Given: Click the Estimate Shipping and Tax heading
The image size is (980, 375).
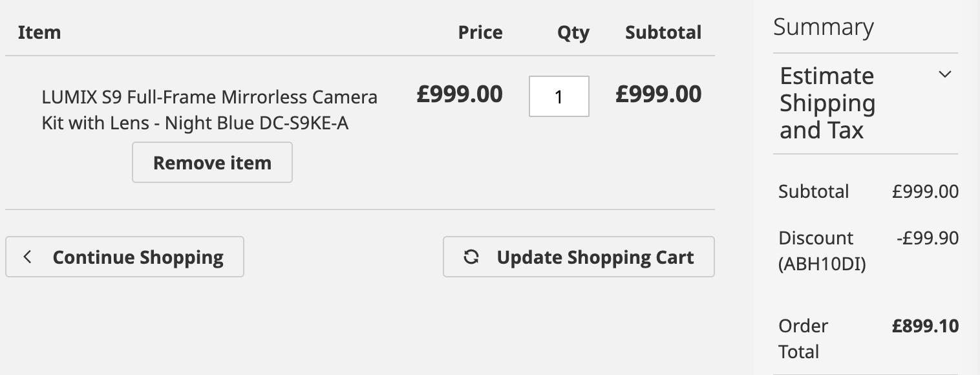Looking at the screenshot, I should tap(827, 103).
